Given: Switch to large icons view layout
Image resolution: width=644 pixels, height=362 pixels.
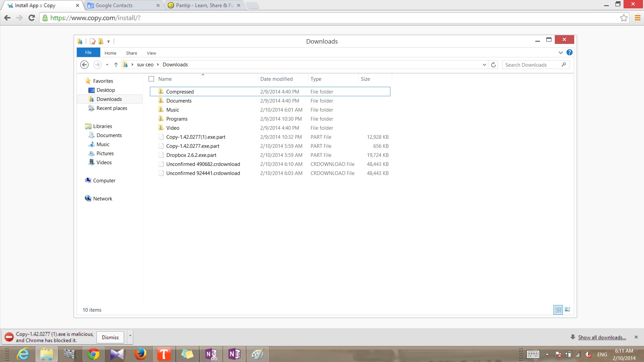Looking at the screenshot, I should 567,310.
